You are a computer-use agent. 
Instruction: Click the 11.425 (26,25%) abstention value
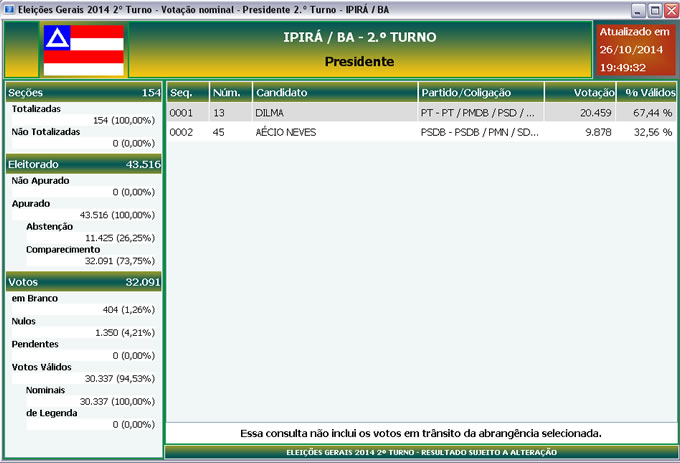(120, 238)
